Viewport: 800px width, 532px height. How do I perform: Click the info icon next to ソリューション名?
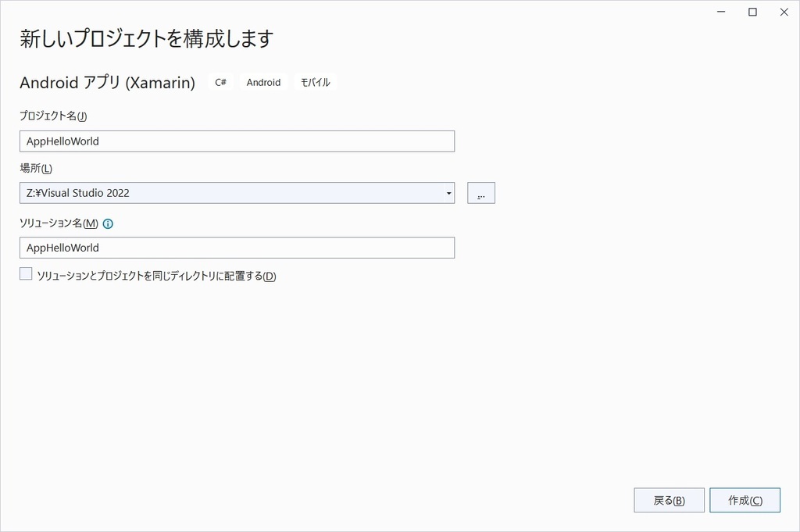pos(108,223)
